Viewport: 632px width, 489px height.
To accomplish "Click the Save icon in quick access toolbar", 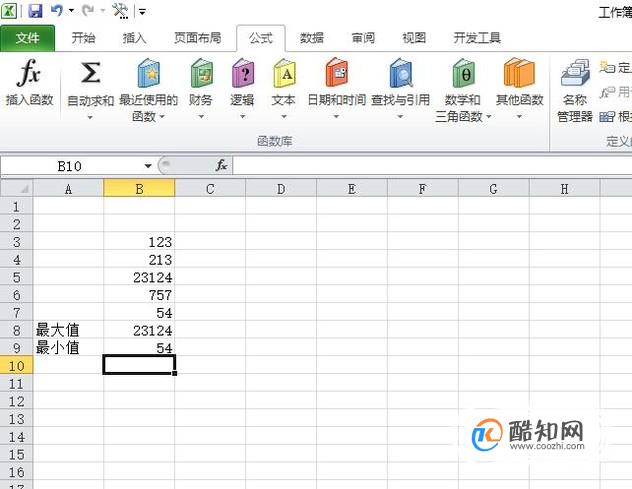I will [x=35, y=10].
